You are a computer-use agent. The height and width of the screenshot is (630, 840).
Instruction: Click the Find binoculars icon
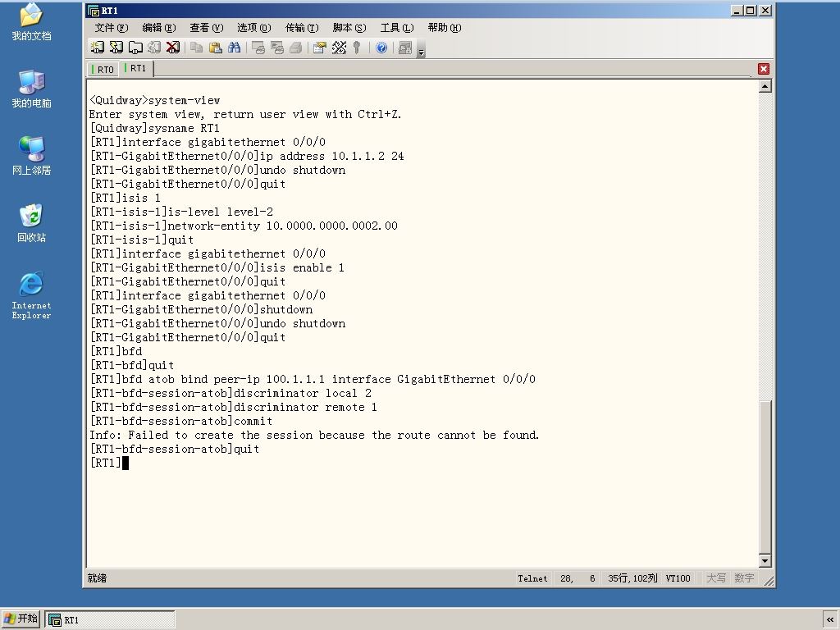coord(234,48)
